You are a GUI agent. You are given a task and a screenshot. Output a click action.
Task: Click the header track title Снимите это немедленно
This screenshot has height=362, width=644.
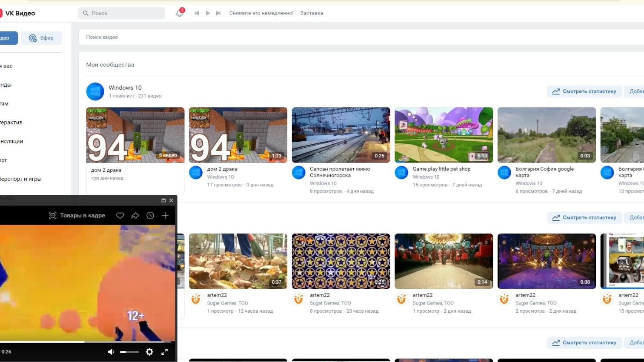pos(276,13)
